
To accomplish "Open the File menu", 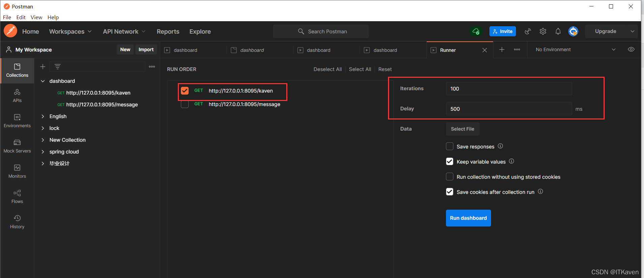I will pyautogui.click(x=7, y=17).
